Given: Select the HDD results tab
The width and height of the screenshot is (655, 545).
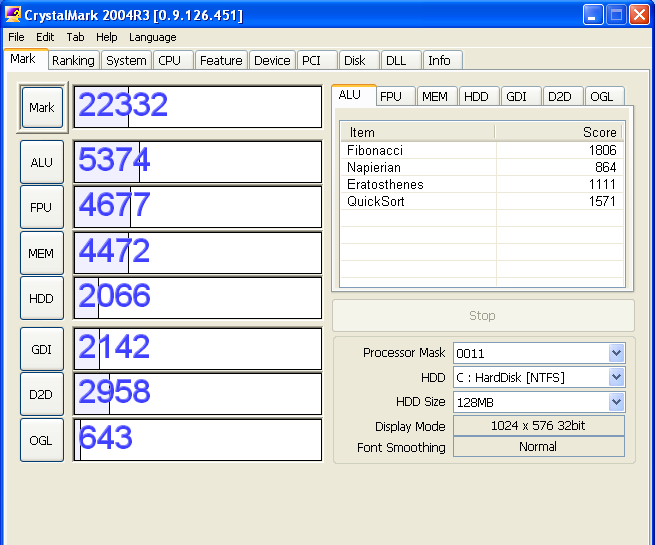Looking at the screenshot, I should point(479,96).
